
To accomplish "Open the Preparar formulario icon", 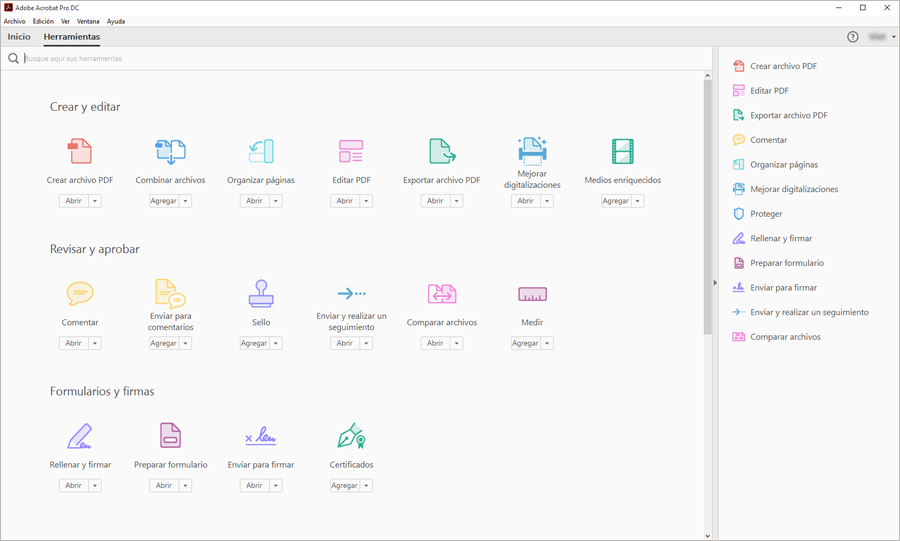I will coord(170,435).
